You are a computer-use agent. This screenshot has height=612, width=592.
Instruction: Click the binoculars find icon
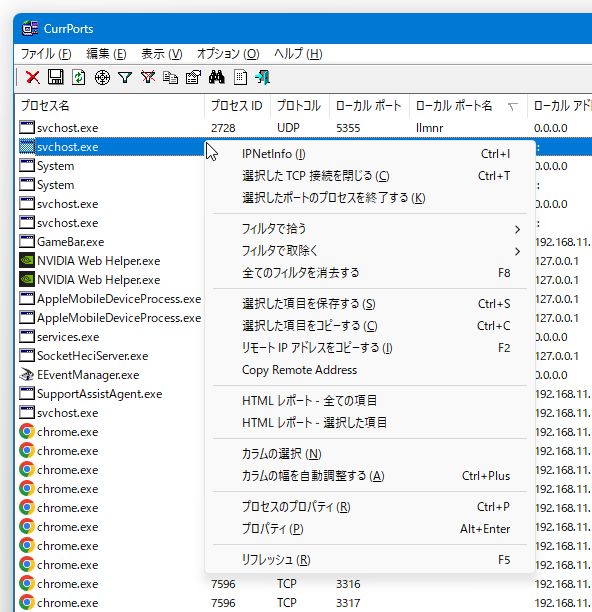pyautogui.click(x=217, y=77)
